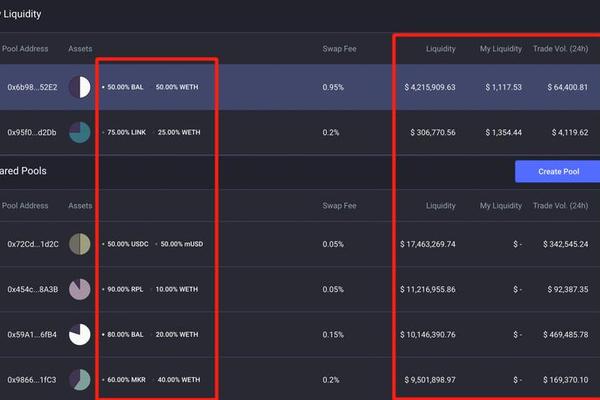Click my liquidity value $ 1,354.44
This screenshot has height=400, width=600.
pyautogui.click(x=503, y=132)
